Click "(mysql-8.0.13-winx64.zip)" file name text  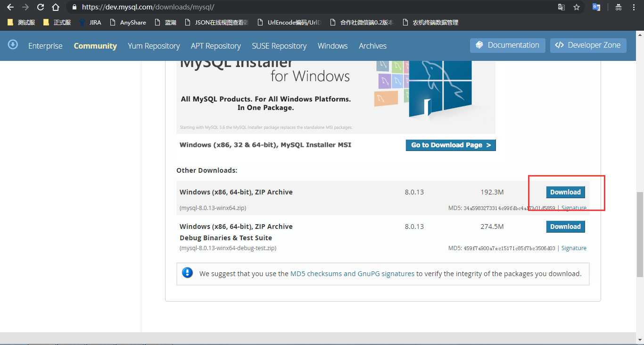[x=213, y=208]
